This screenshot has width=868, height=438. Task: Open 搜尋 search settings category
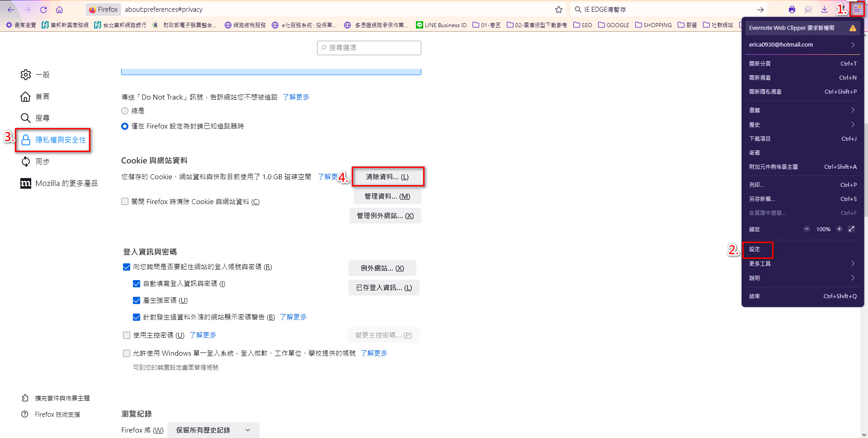[35, 118]
